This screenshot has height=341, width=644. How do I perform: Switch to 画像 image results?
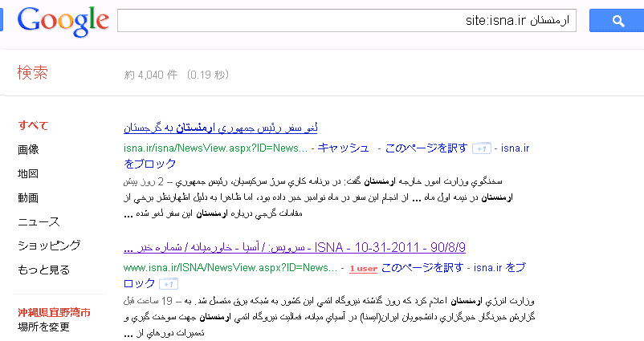click(28, 149)
